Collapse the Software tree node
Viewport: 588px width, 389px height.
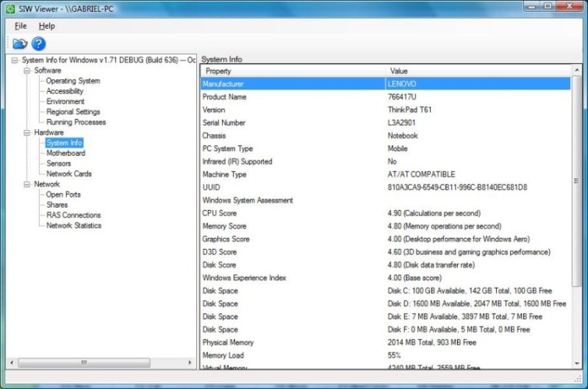[26, 71]
